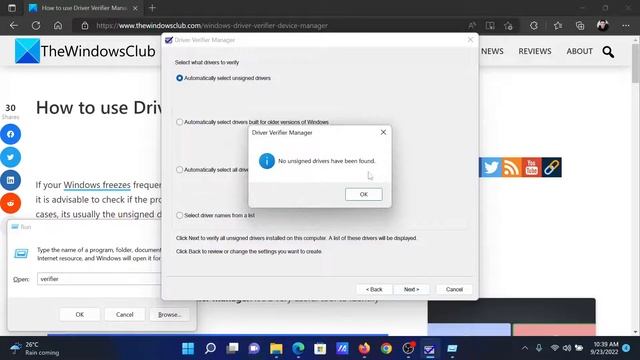Image resolution: width=640 pixels, height=360 pixels.
Task: Add page to favorites star icon
Action: (508, 25)
